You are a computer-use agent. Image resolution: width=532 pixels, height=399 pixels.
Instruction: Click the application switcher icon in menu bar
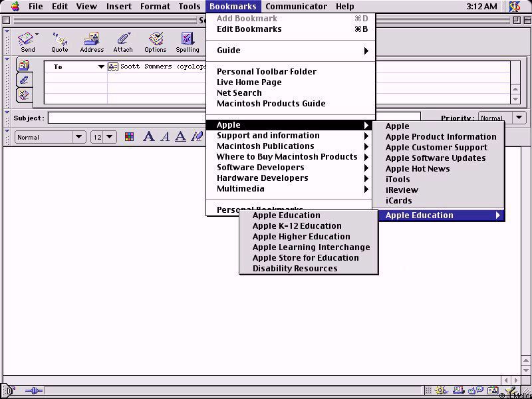(x=515, y=7)
